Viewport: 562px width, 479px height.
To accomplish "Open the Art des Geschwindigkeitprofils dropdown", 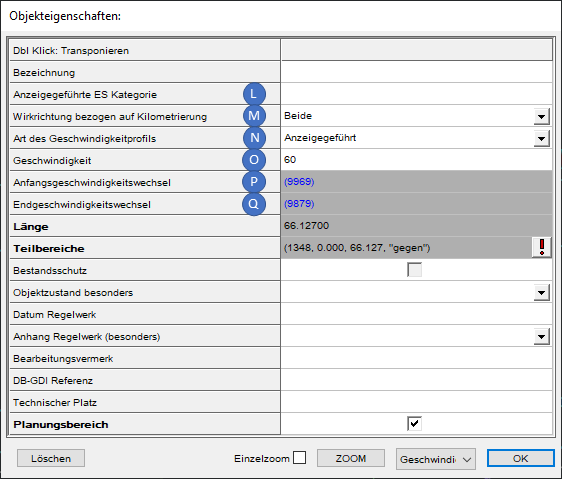I will point(541,138).
